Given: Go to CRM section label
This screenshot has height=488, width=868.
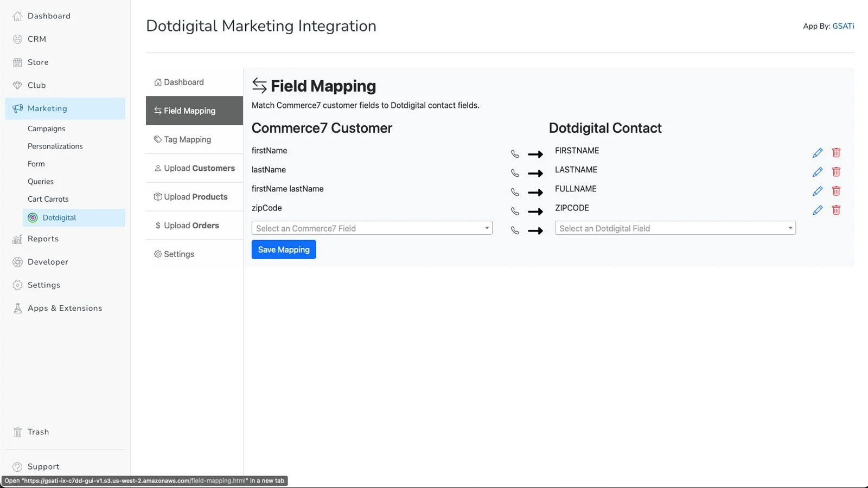Looking at the screenshot, I should pyautogui.click(x=37, y=39).
